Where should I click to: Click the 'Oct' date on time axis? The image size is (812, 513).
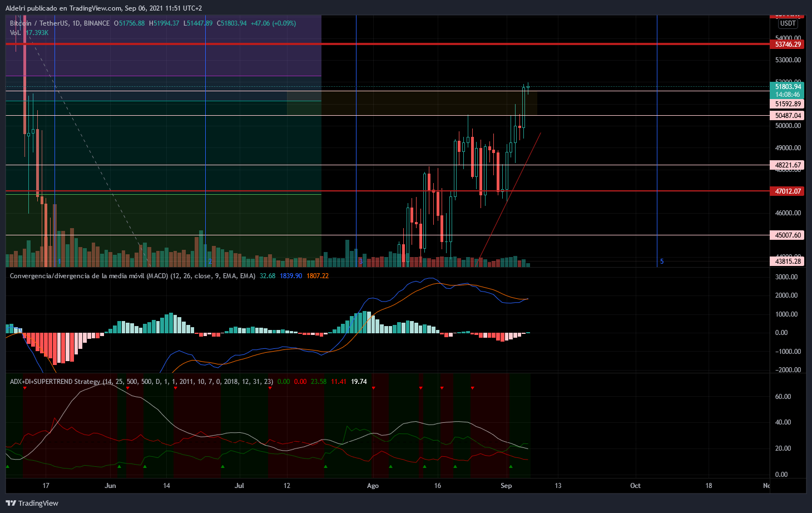coord(635,486)
